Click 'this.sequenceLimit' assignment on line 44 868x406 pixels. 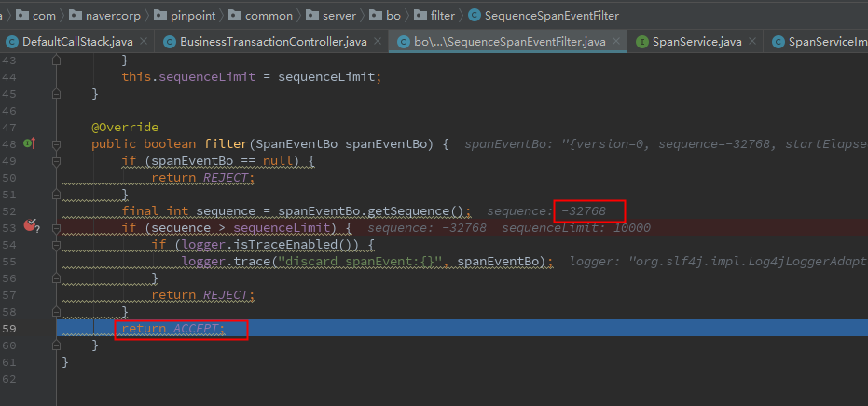click(188, 77)
